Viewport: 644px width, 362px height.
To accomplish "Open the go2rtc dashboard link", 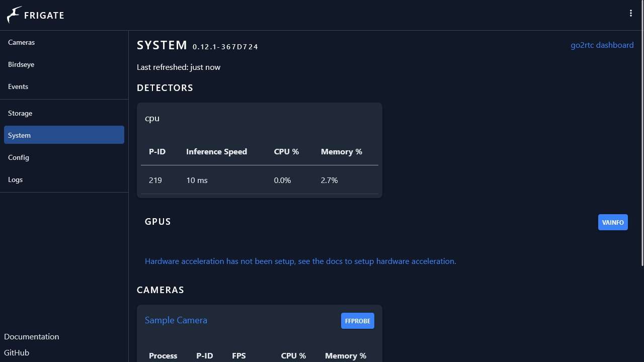I will [602, 45].
